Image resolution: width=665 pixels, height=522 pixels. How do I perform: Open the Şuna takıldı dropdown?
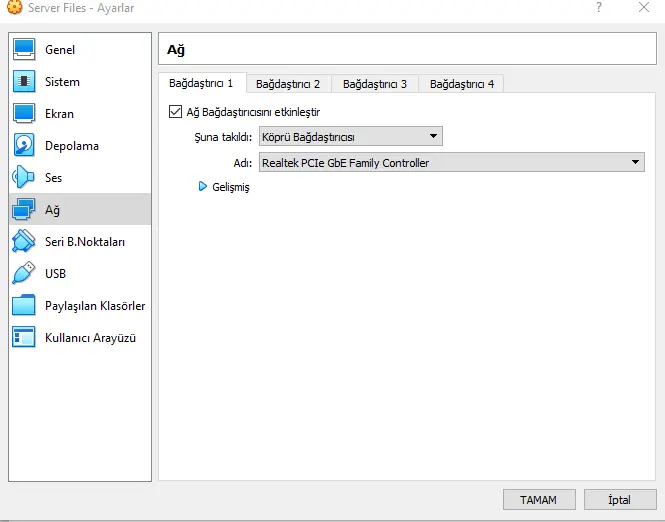[350, 136]
